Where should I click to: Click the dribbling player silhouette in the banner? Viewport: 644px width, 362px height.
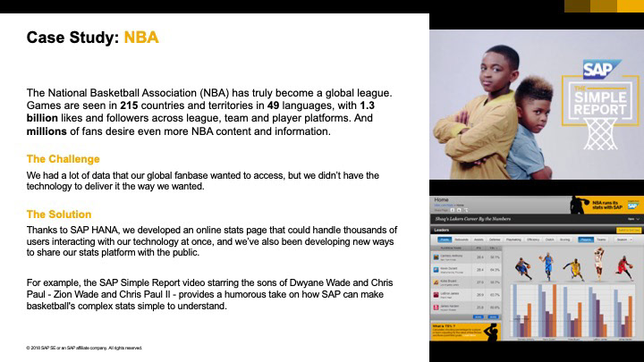tap(579, 205)
